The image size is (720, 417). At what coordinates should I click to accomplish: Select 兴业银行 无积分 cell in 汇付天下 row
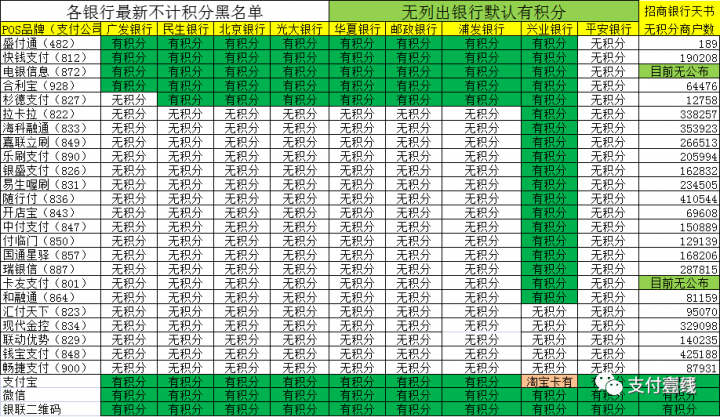[549, 312]
